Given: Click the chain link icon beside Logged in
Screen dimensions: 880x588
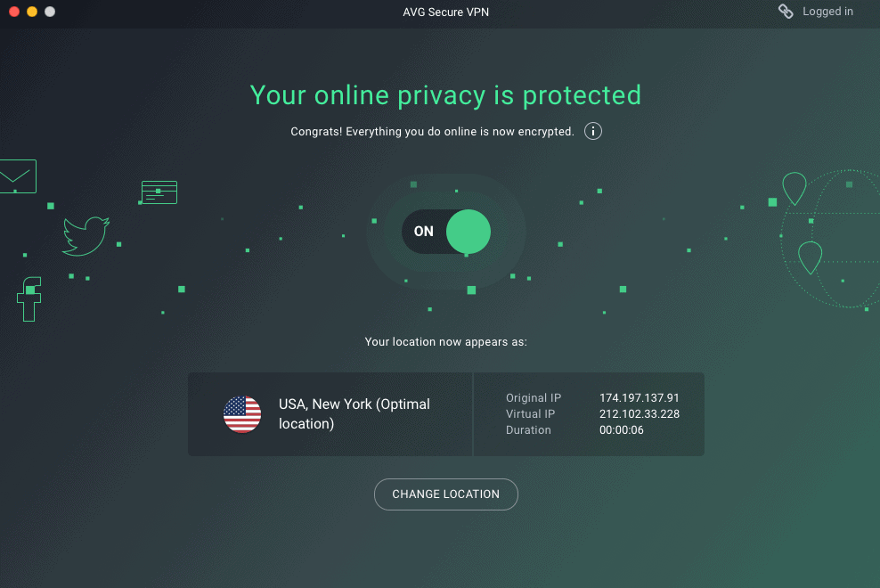Looking at the screenshot, I should tap(786, 12).
